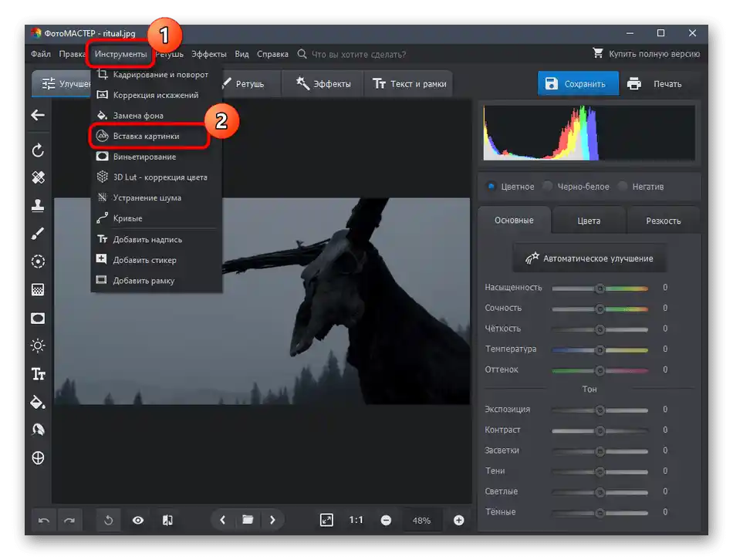Open the Справка menu
Screen dimensions: 733x560
272,54
